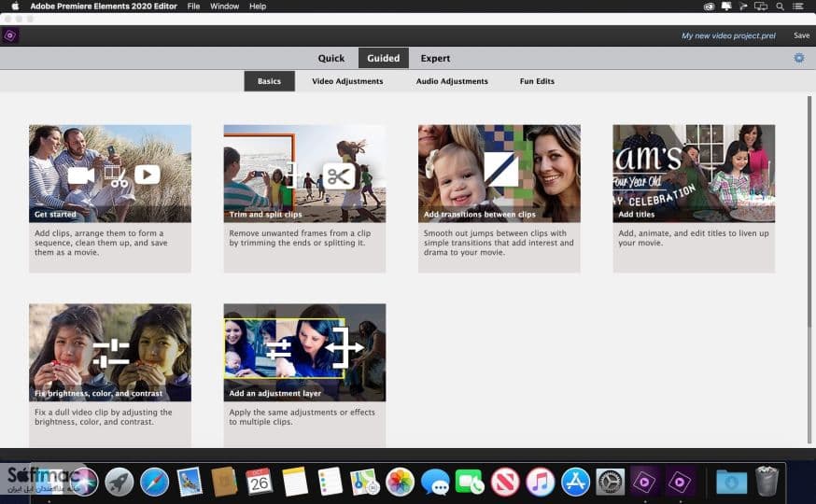Image resolution: width=816 pixels, height=504 pixels.
Task: Open Mail stamp icon in dock
Action: pyautogui.click(x=190, y=482)
